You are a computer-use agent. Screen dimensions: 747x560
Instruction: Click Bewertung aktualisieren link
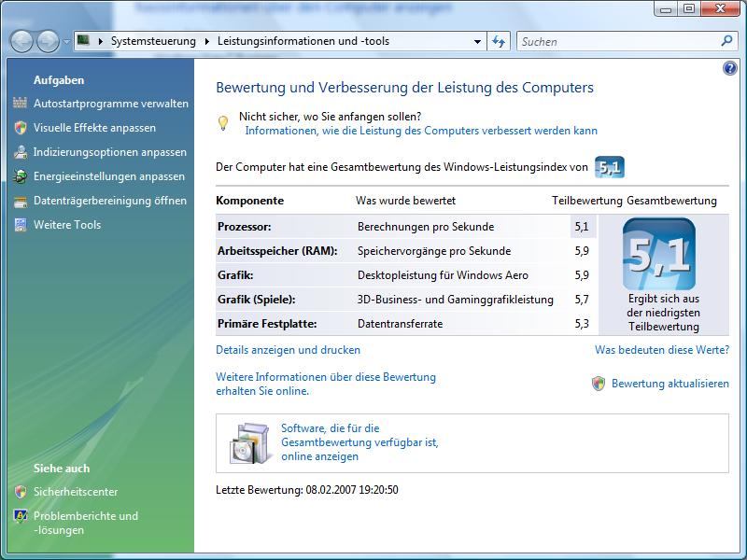click(670, 384)
